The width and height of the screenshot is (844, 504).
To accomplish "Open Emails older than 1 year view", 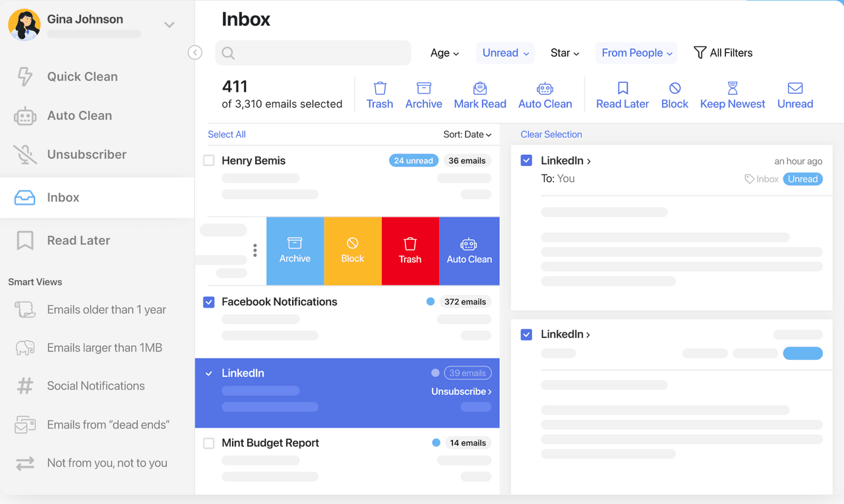I will click(106, 310).
